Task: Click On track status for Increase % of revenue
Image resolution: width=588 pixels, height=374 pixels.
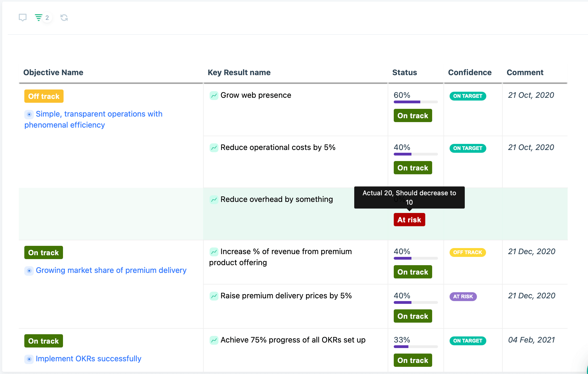Action: [413, 272]
